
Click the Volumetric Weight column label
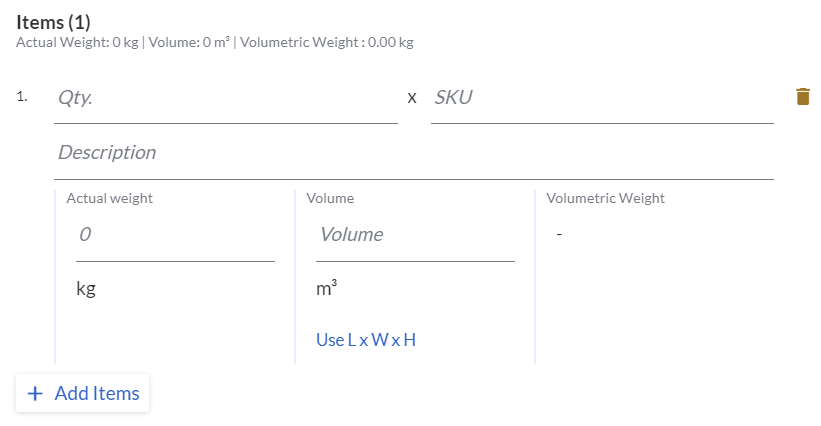(x=605, y=198)
